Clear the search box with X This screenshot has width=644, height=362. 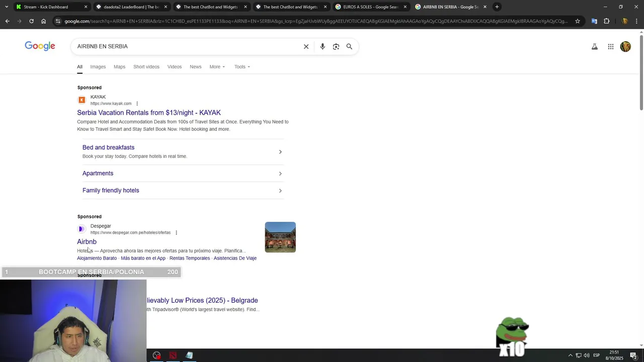pyautogui.click(x=306, y=46)
